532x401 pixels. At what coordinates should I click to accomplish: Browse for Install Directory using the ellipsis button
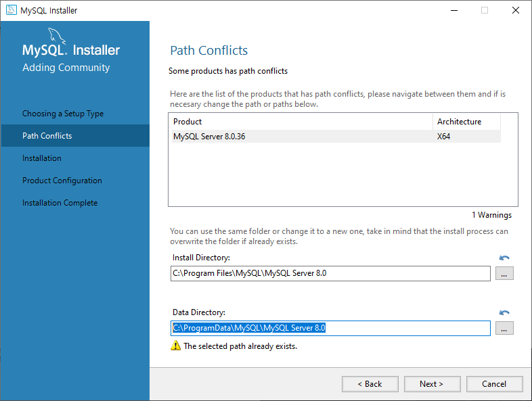[x=504, y=273]
